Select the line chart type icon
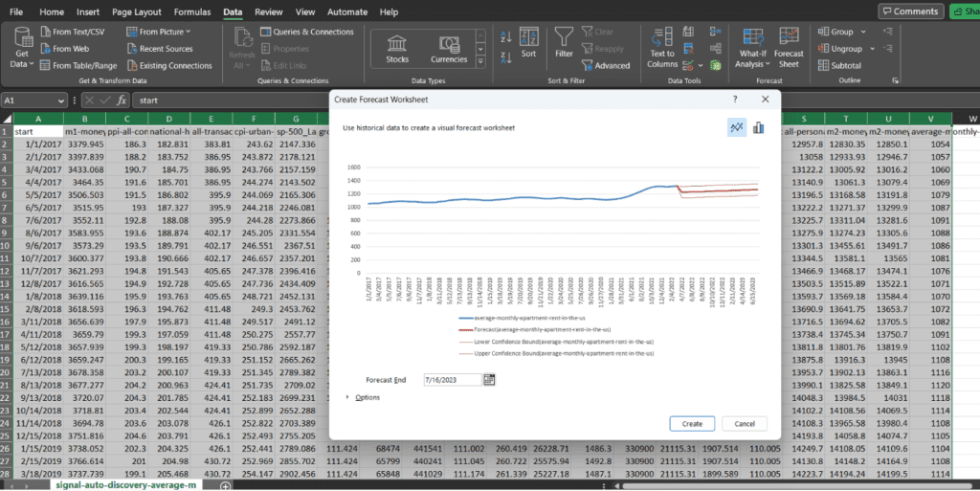This screenshot has height=491, width=980. coord(736,127)
